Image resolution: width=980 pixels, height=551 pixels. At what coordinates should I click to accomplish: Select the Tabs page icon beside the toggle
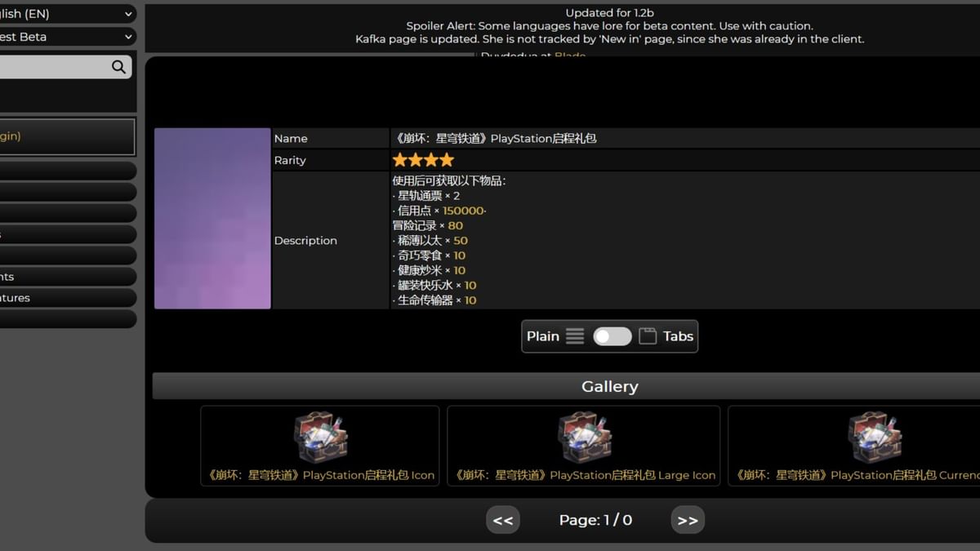[x=646, y=335]
